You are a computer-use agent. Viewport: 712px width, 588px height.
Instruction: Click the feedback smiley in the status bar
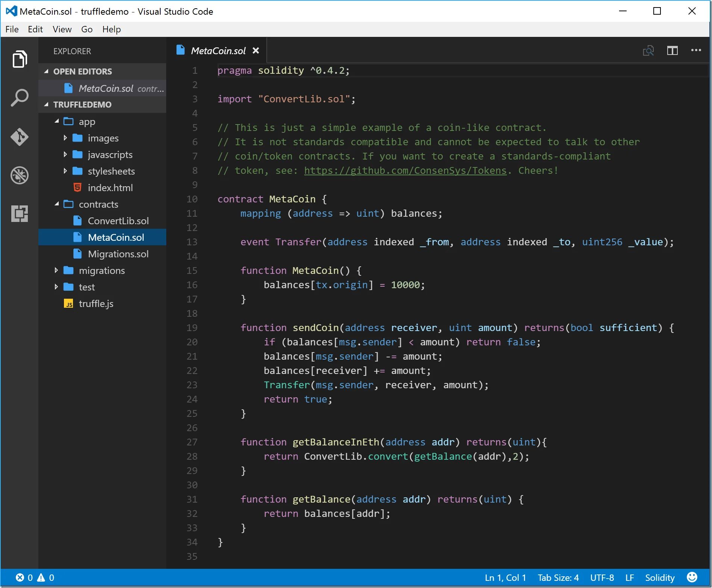click(692, 577)
